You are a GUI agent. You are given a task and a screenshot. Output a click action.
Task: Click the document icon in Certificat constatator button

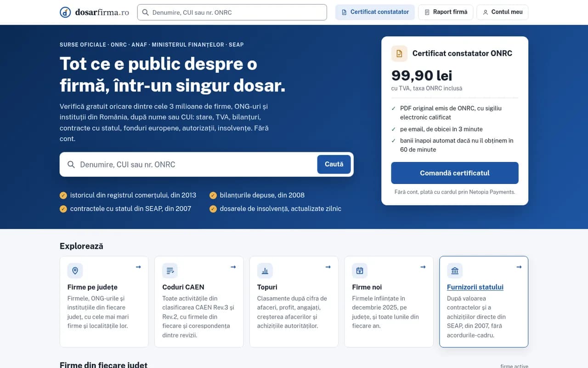tap(344, 12)
